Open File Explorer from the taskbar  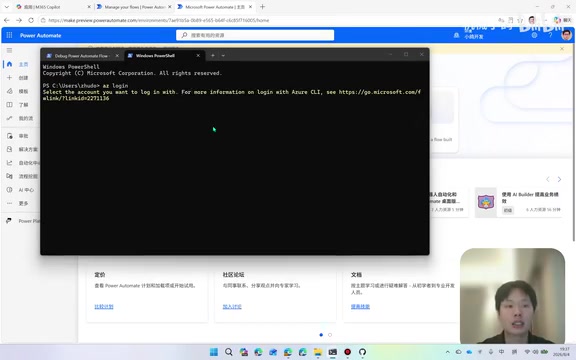318,352
